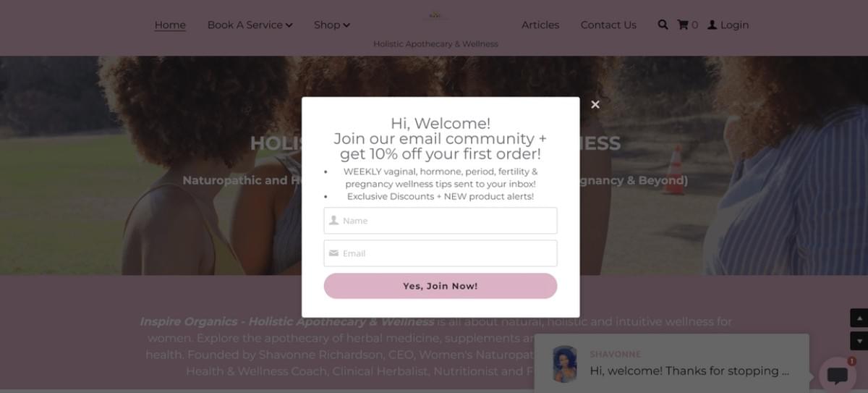Click the scroll-down arrow button
This screenshot has height=393, width=868.
coord(859,341)
